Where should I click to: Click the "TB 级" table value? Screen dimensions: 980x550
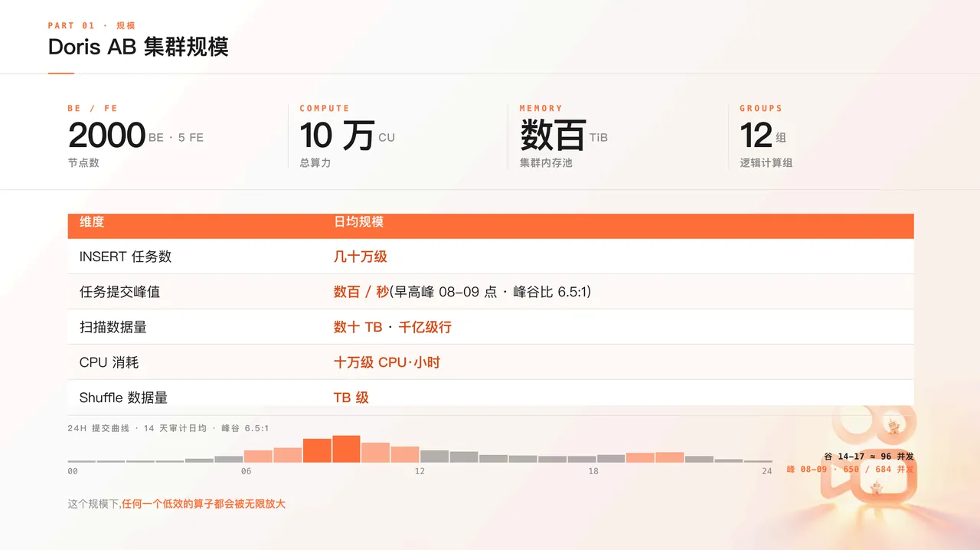click(x=351, y=398)
